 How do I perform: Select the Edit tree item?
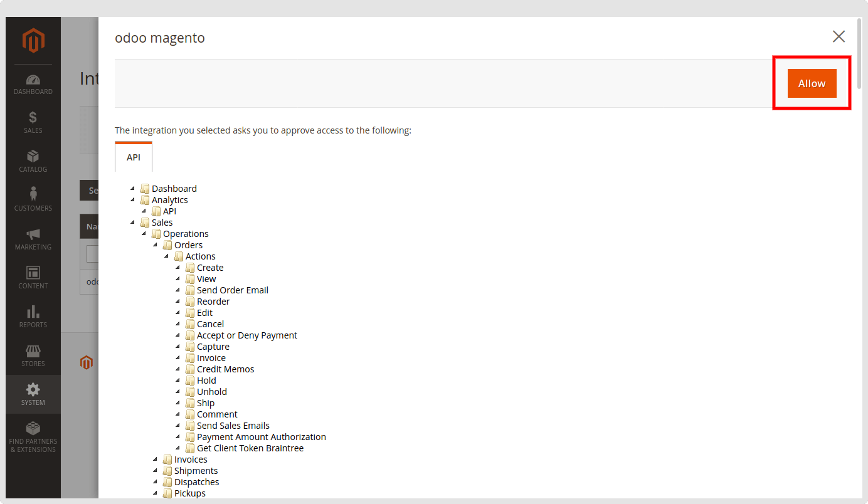(204, 313)
